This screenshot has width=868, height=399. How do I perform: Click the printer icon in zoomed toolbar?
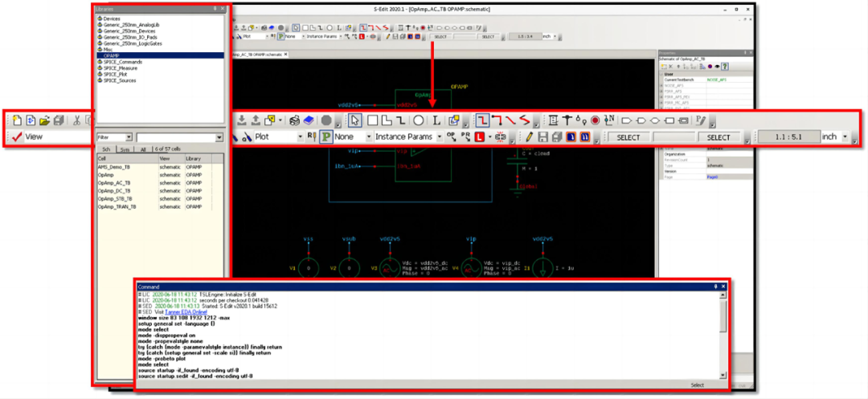294,120
